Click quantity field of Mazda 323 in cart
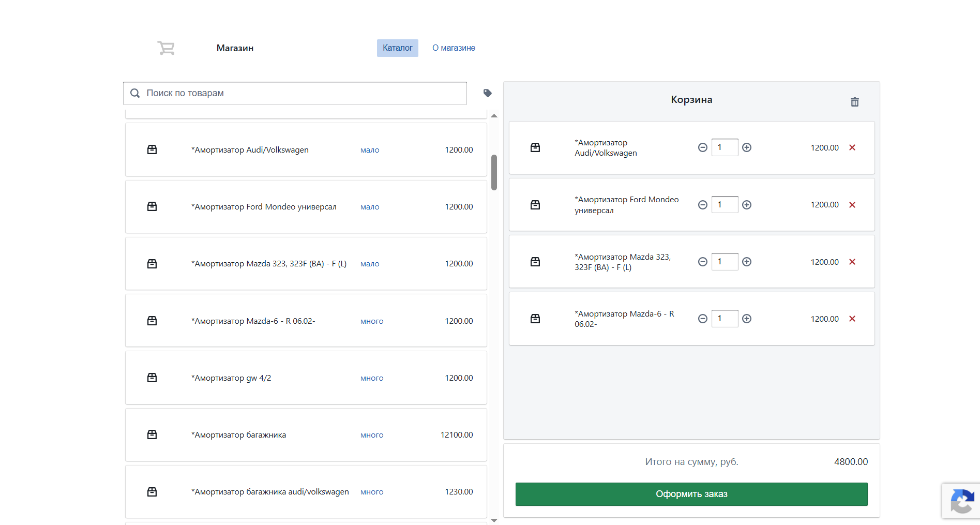The width and height of the screenshot is (980, 525). (725, 262)
